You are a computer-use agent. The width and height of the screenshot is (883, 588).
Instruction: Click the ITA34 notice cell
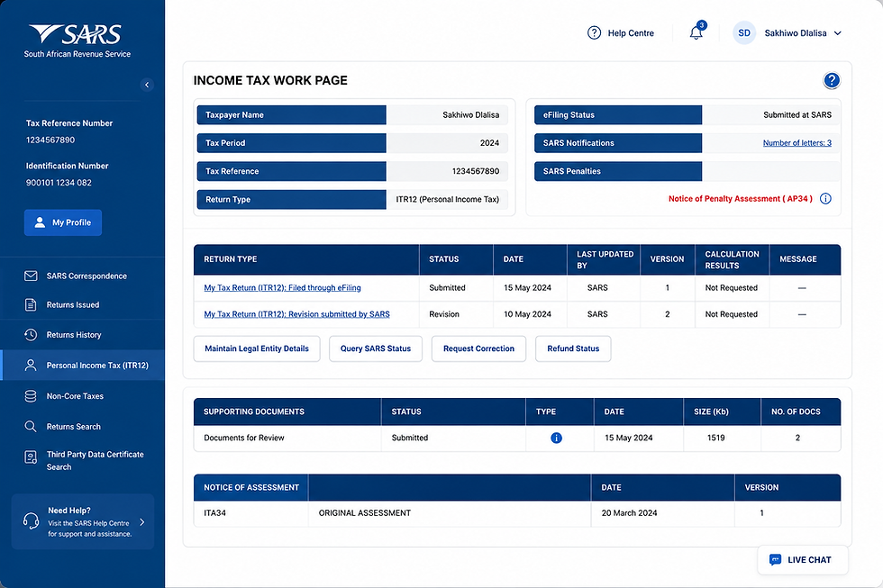tap(251, 513)
